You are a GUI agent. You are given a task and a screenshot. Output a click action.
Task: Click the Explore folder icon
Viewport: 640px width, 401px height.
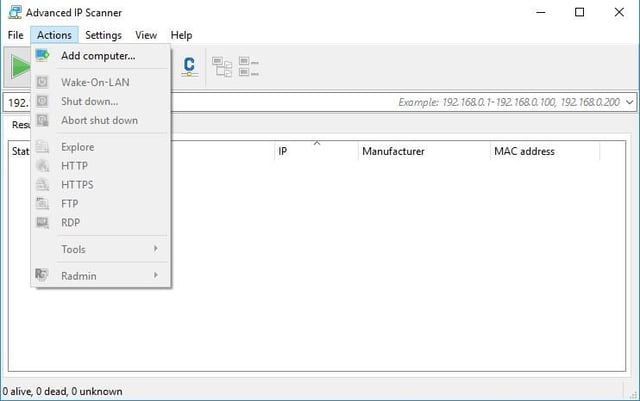click(42, 147)
